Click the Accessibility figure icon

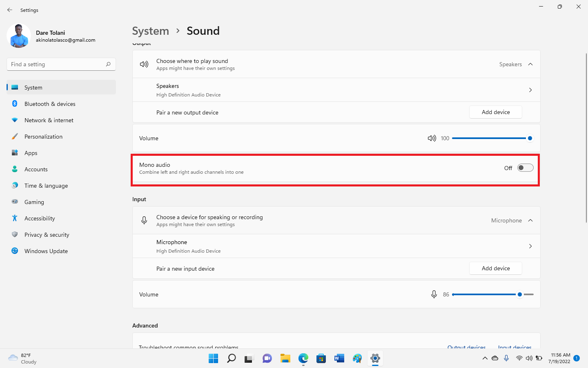tap(15, 218)
